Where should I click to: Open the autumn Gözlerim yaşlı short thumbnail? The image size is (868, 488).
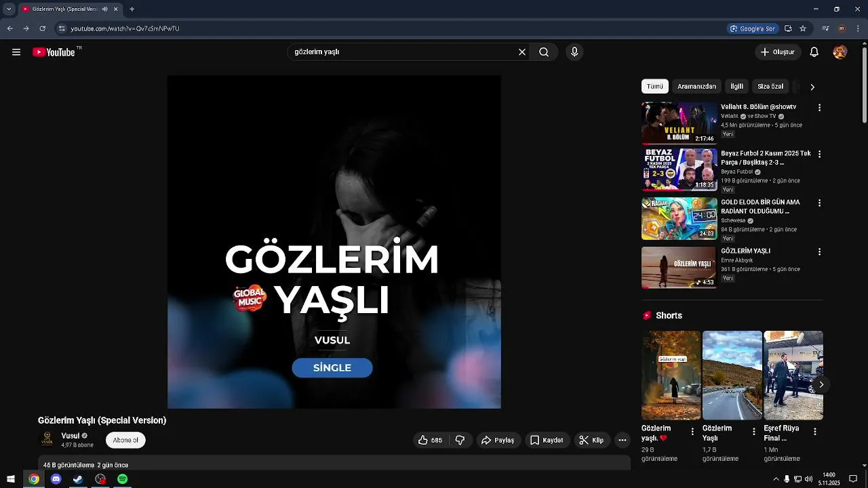pos(671,375)
